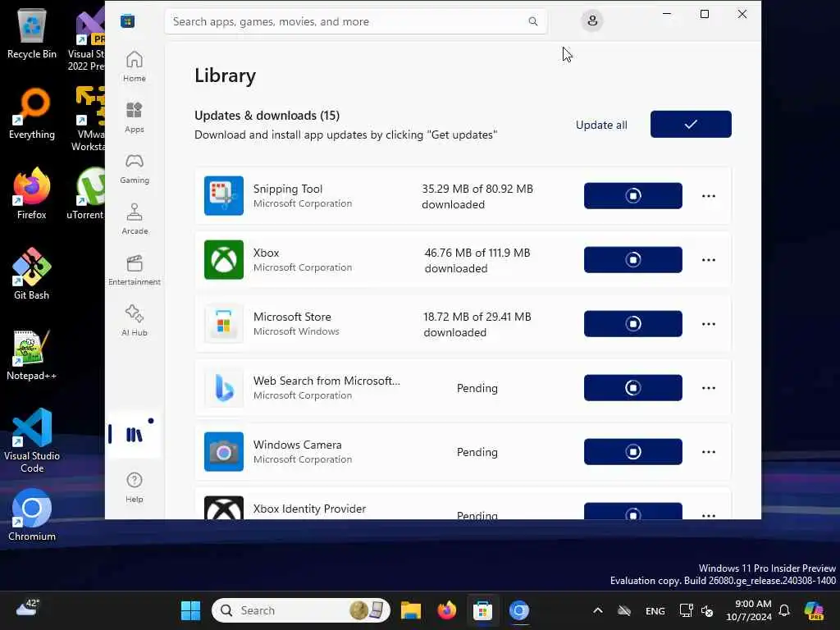This screenshot has height=630, width=840.
Task: Click Web Search from Microsoft title
Action: (326, 381)
